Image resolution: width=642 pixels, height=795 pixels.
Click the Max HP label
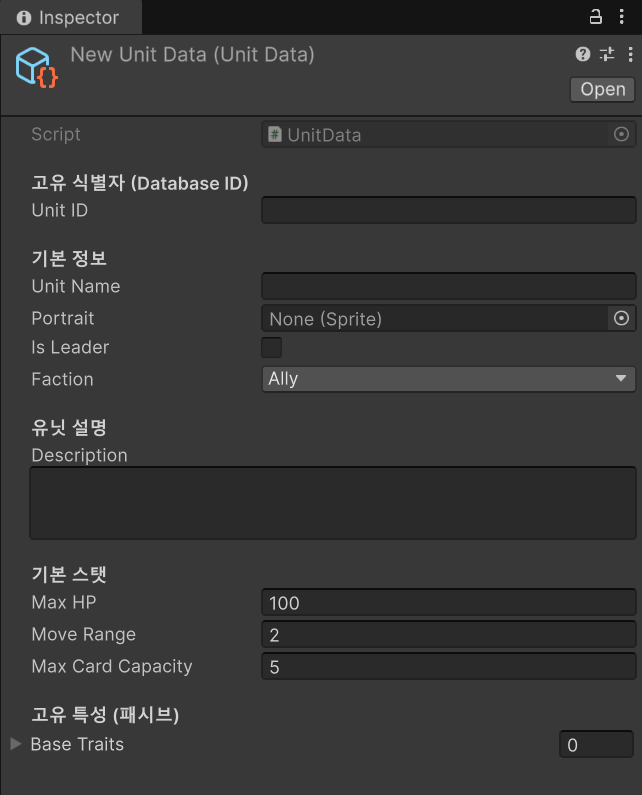(x=64, y=602)
